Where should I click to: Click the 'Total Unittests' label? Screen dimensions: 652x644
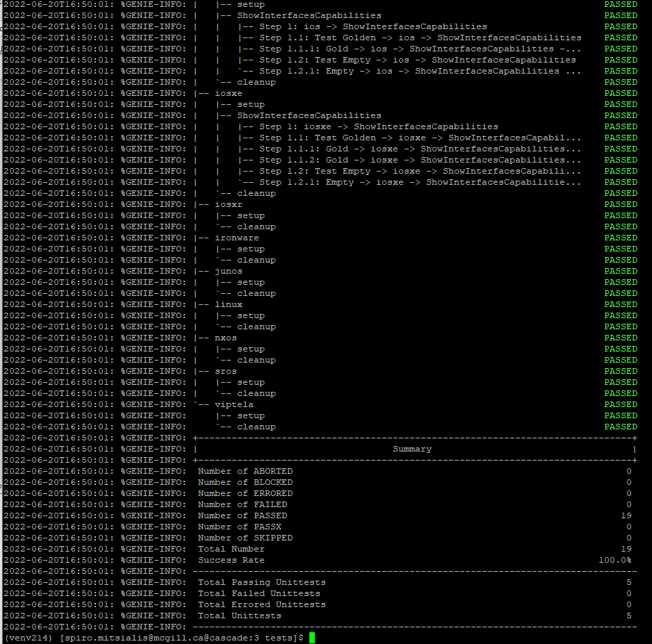240,616
